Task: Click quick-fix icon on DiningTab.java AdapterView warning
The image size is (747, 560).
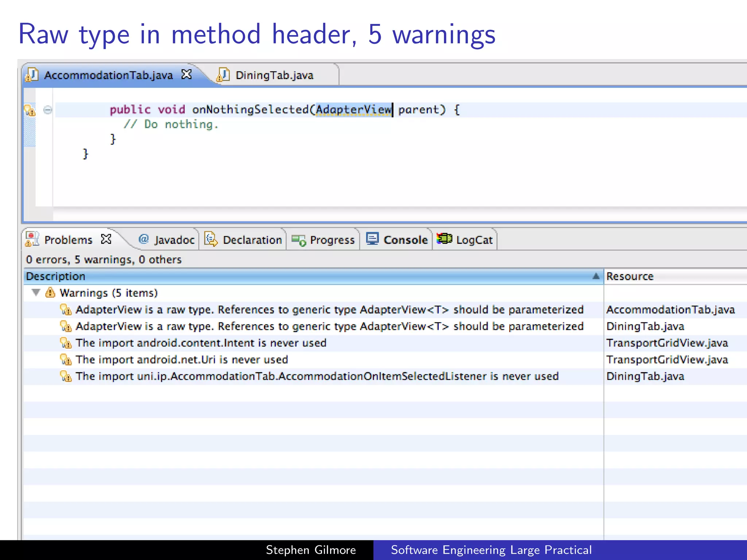Action: (x=66, y=326)
